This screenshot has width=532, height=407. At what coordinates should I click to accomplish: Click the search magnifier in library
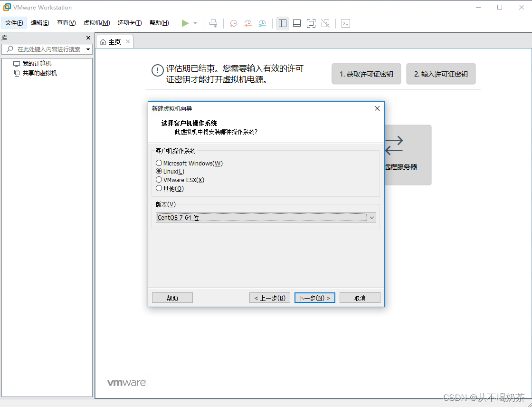pyautogui.click(x=10, y=49)
